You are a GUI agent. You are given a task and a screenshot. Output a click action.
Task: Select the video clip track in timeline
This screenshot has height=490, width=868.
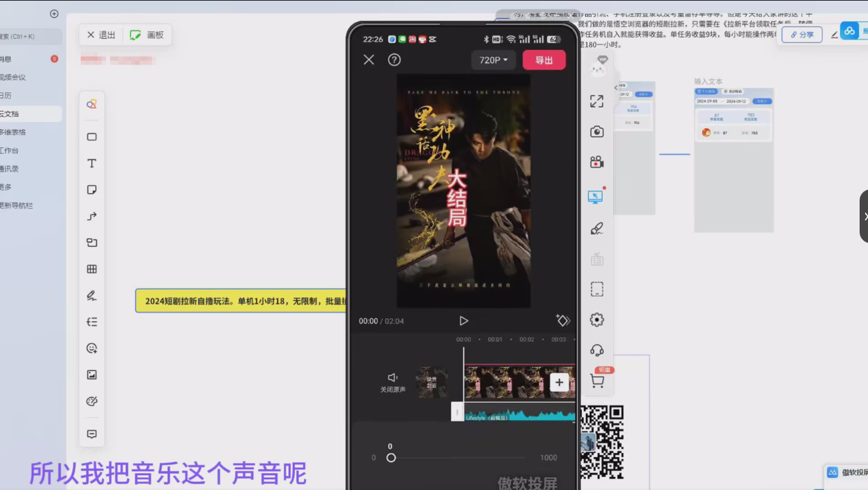(519, 382)
